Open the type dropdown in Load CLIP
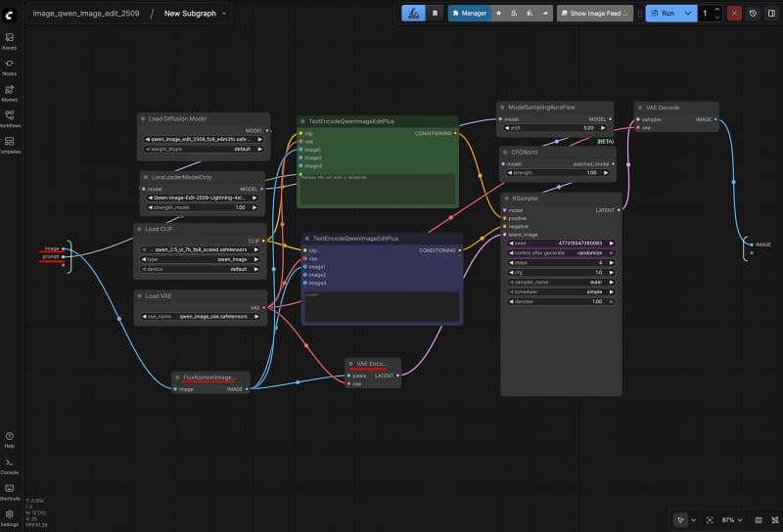This screenshot has height=532, width=783. click(201, 259)
